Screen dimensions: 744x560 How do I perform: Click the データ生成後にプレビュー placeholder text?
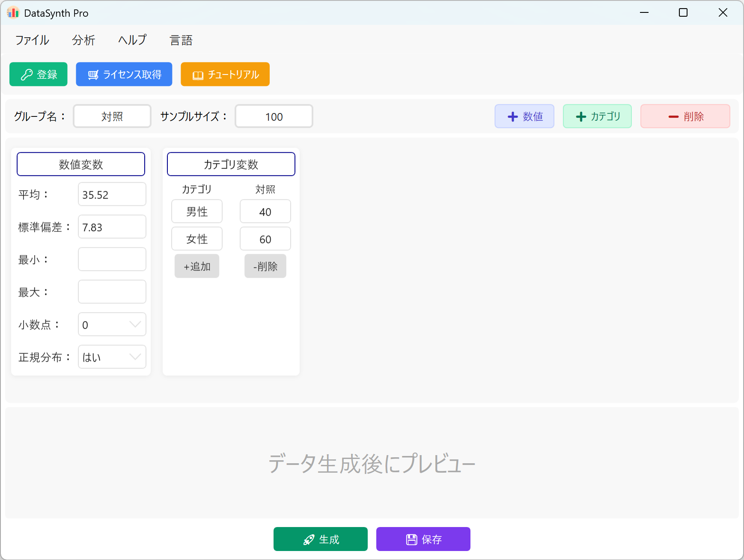pyautogui.click(x=372, y=464)
